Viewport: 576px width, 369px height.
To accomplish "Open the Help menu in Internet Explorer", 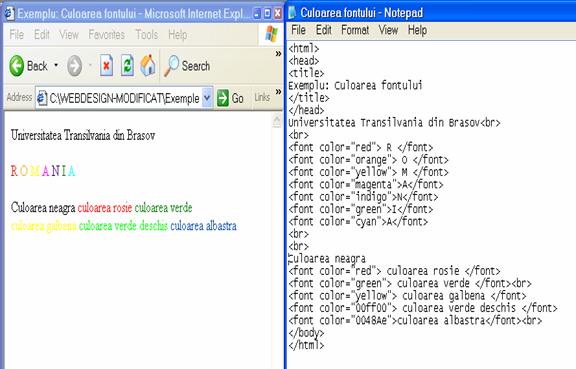I will point(177,35).
